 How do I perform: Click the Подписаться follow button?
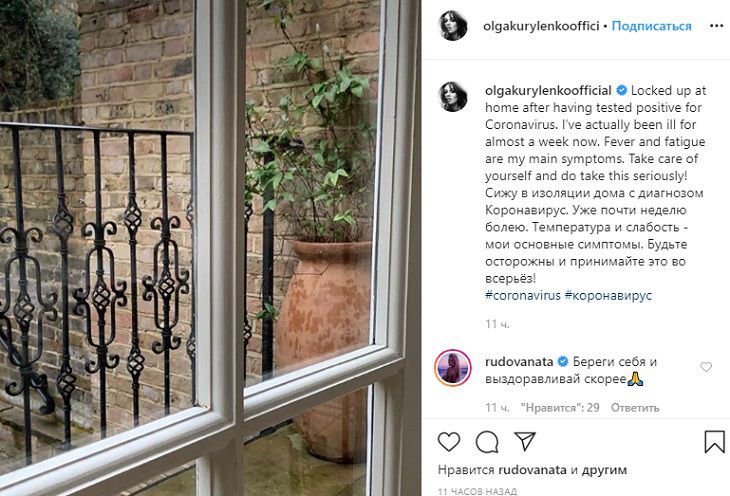click(x=651, y=26)
